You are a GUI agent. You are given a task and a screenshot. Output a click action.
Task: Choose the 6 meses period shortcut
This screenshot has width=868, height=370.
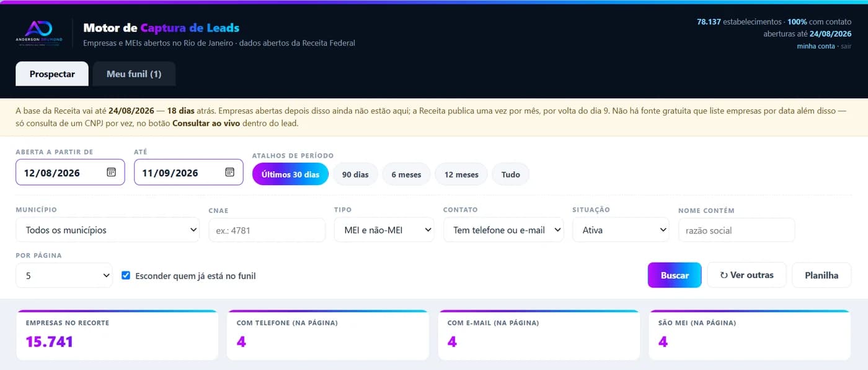point(406,174)
